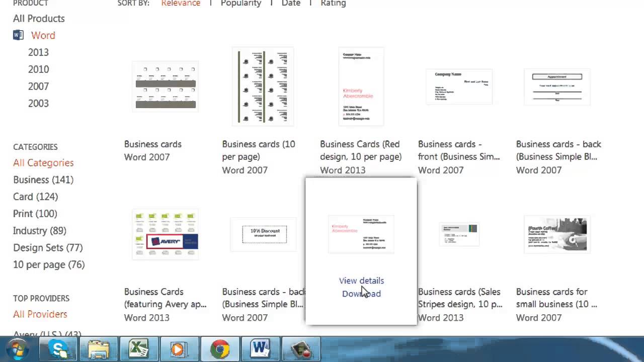Open the first Business cards thumbnail
This screenshot has width=644, height=362.
(x=166, y=86)
